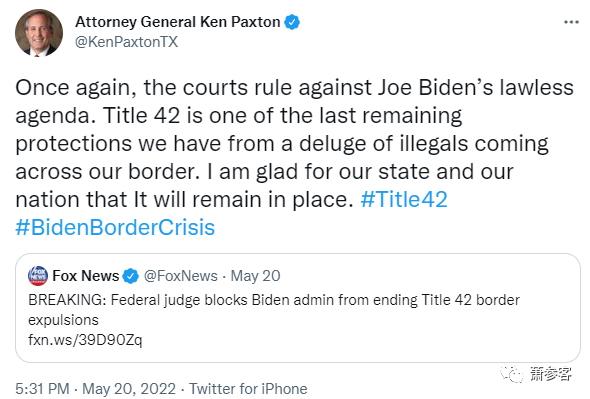Open Ken Paxton's profile picture

point(39,33)
